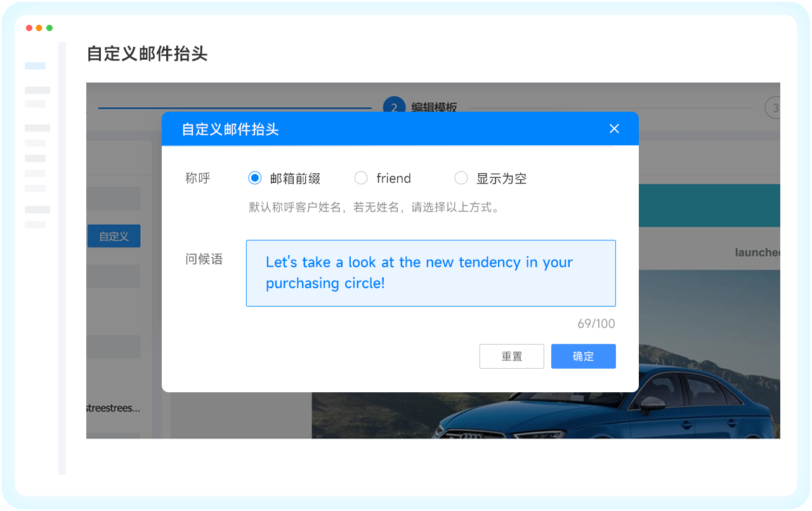Confirm with the blue 确定 button

(583, 356)
